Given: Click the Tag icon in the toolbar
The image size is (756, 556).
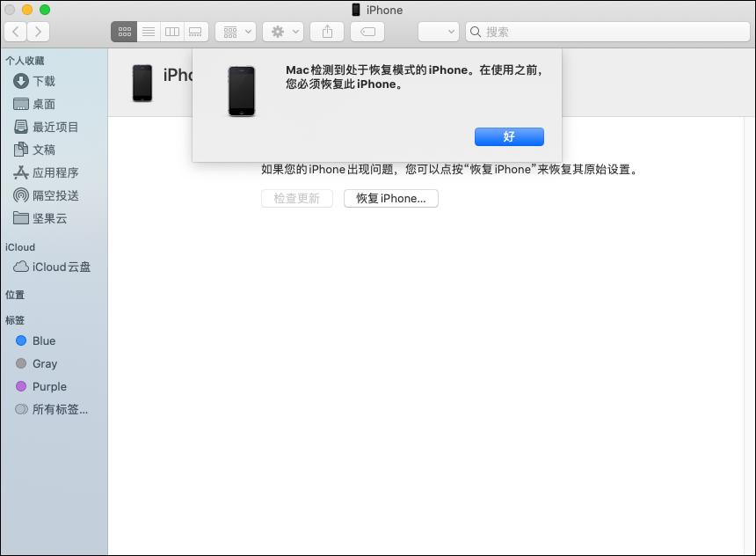Looking at the screenshot, I should 367,32.
